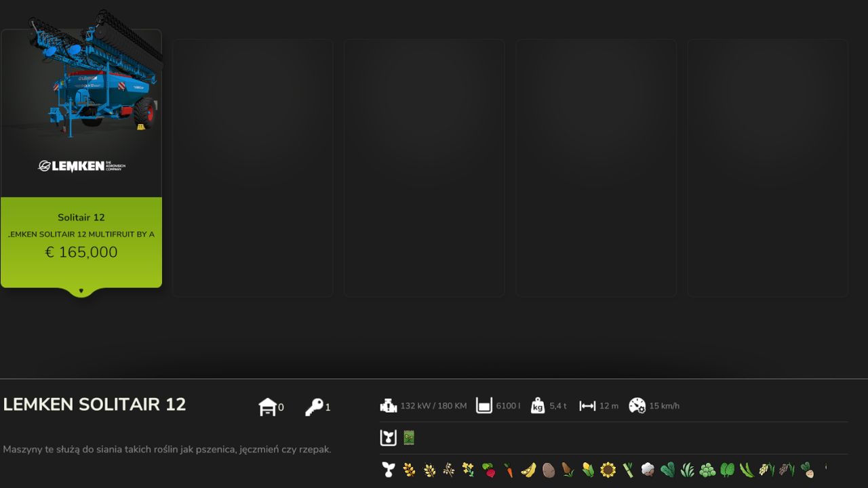Click the Polish seeder description text
Screen dimensions: 868x488
(x=167, y=449)
